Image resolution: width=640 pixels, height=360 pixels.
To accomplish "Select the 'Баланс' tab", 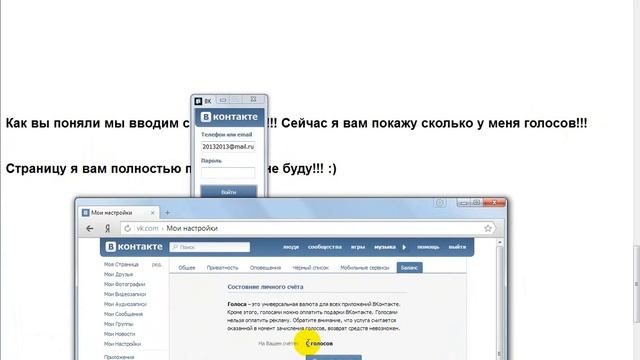I will click(409, 268).
